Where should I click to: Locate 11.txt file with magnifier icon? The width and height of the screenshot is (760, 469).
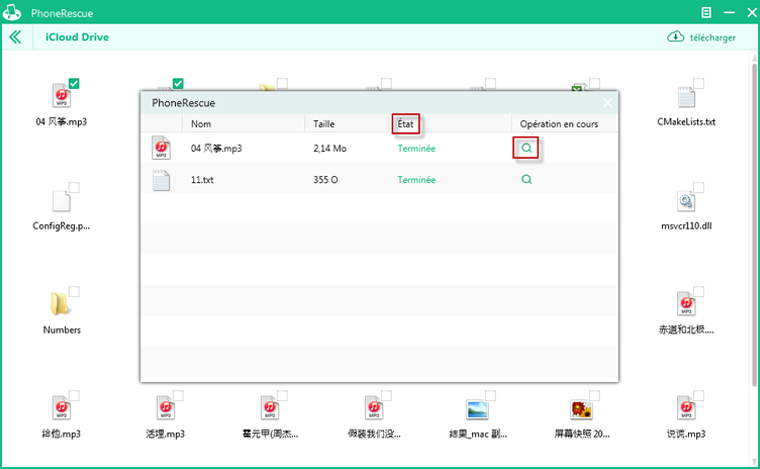(526, 180)
